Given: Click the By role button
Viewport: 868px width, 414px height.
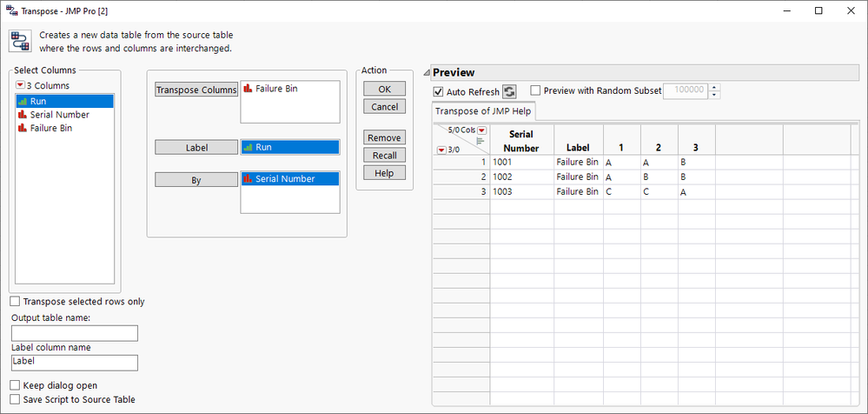Looking at the screenshot, I should (196, 180).
